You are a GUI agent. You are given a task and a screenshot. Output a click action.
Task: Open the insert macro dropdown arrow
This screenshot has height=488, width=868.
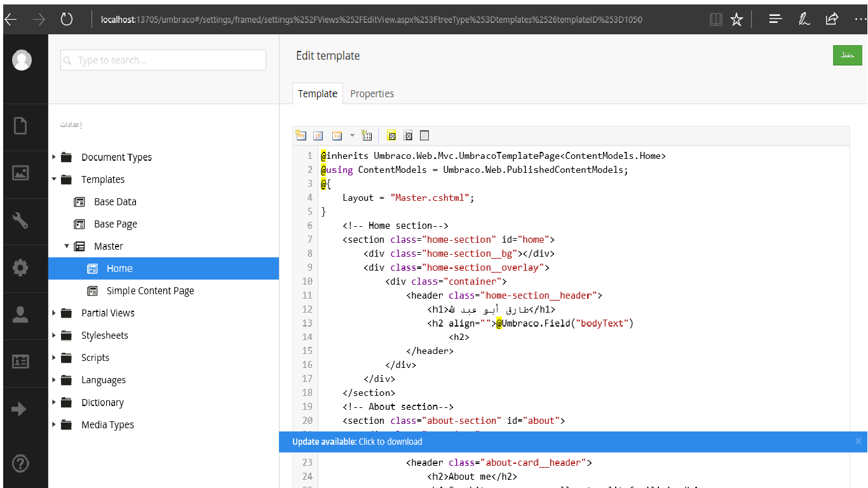coord(352,135)
